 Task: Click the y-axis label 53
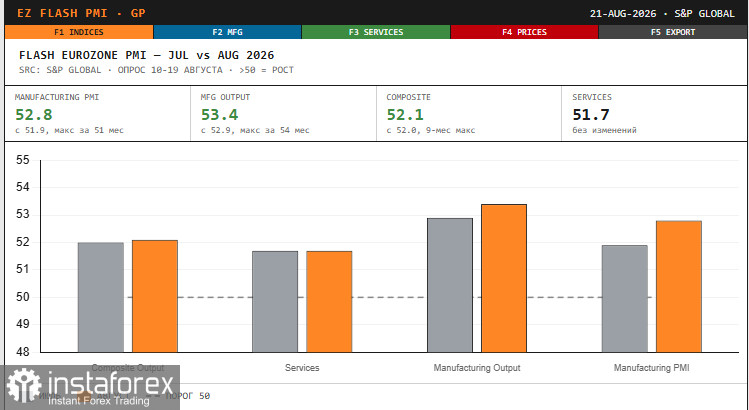tap(22, 214)
